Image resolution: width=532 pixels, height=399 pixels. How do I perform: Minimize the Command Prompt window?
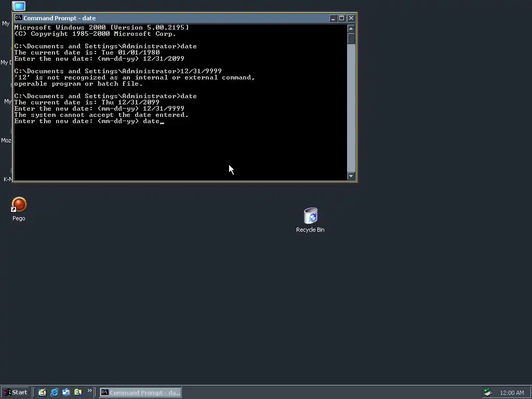pos(333,18)
